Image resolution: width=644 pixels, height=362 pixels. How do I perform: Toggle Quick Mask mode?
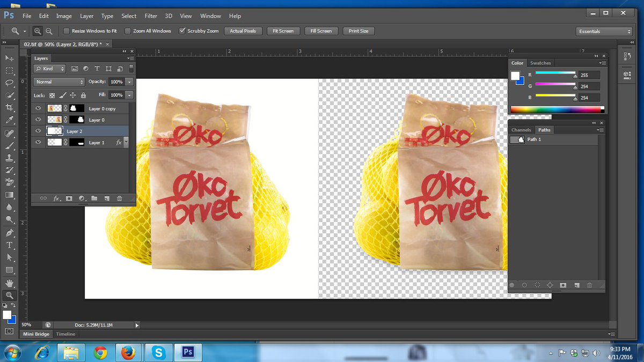click(x=9, y=331)
